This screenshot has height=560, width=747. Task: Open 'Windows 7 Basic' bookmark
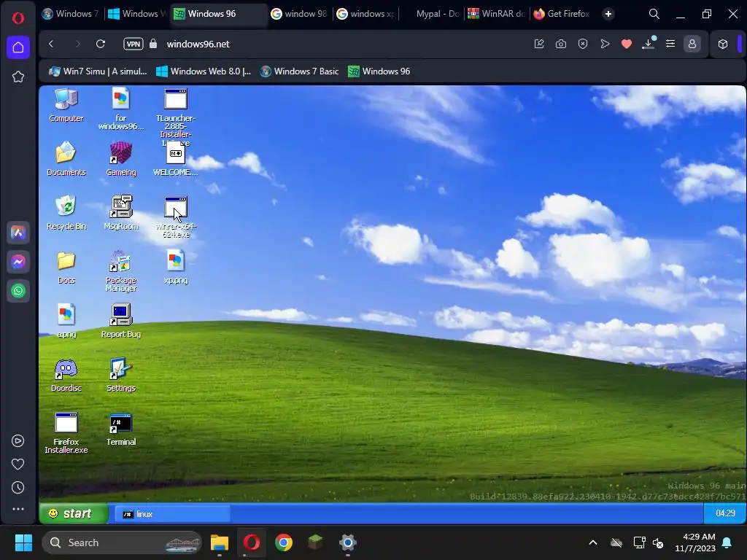(299, 71)
